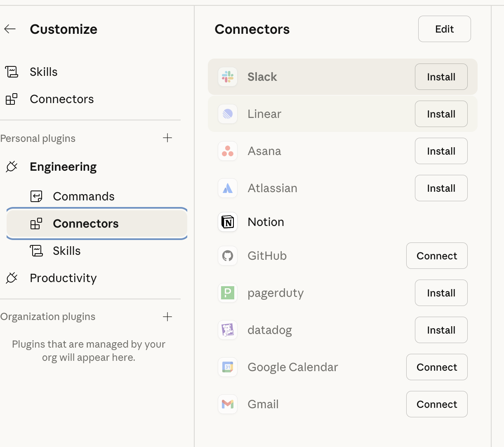
Task: Click the Google Calendar logo icon
Action: pyautogui.click(x=228, y=367)
